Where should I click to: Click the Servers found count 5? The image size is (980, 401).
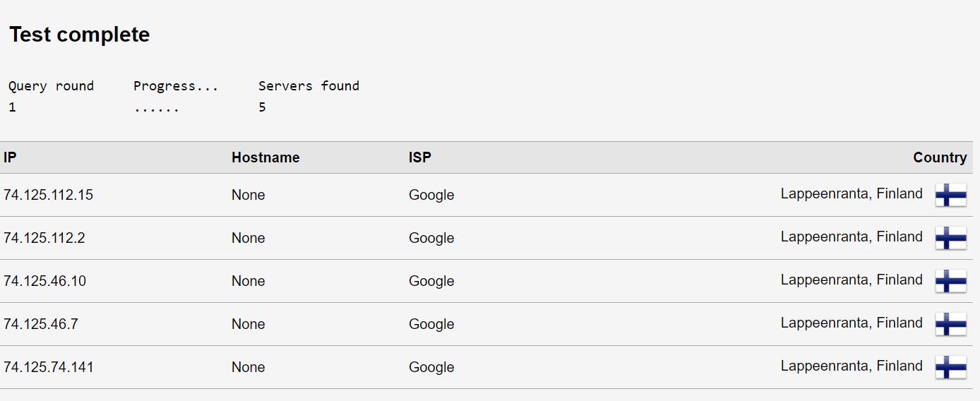[x=262, y=107]
